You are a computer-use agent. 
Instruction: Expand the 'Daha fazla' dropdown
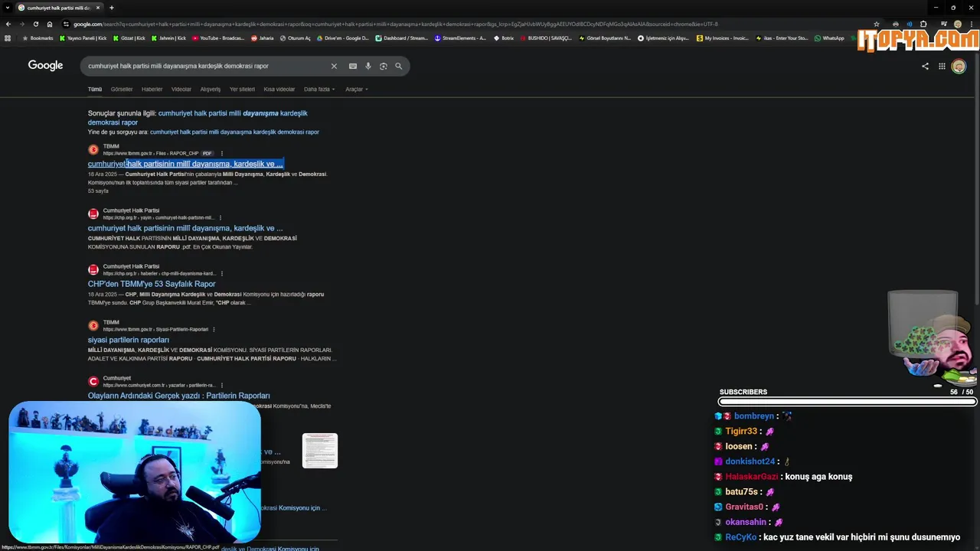[x=319, y=89]
